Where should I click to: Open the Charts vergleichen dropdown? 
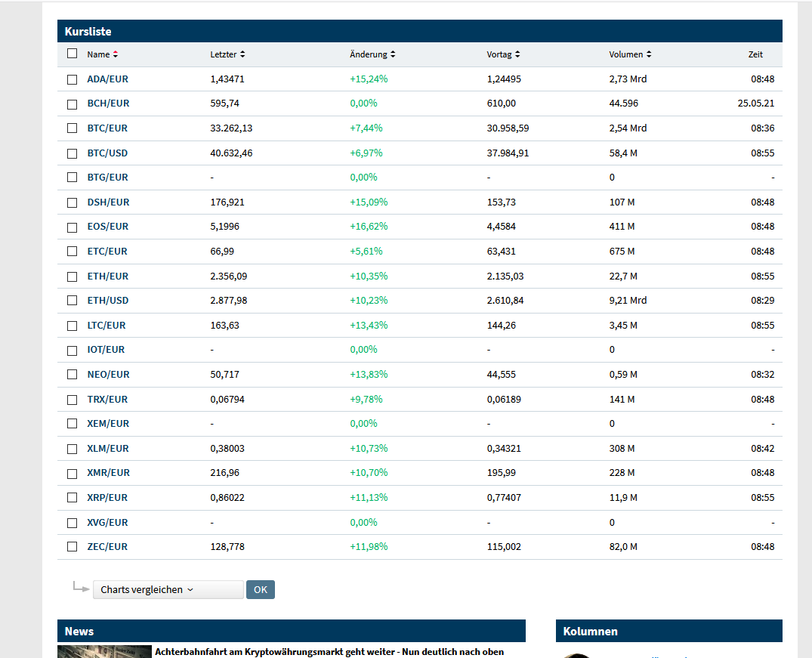click(x=168, y=589)
